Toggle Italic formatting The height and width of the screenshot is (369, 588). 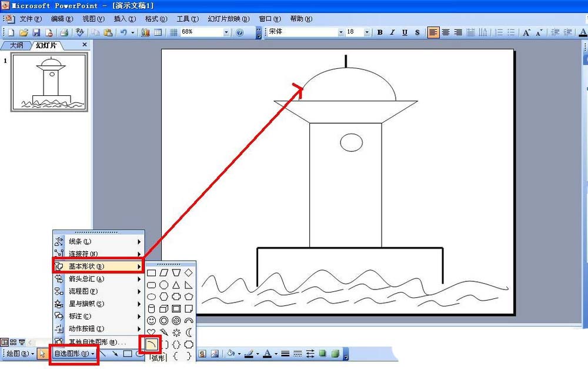pos(392,32)
